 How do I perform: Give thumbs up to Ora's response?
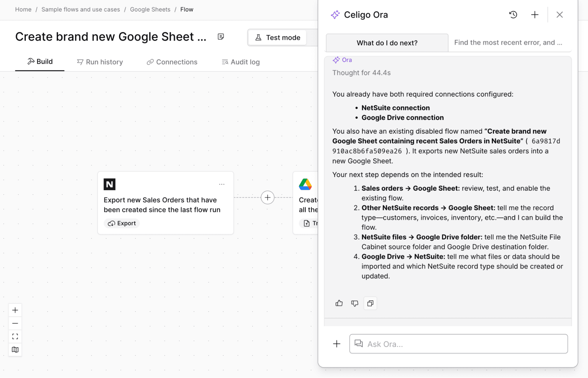coord(339,303)
